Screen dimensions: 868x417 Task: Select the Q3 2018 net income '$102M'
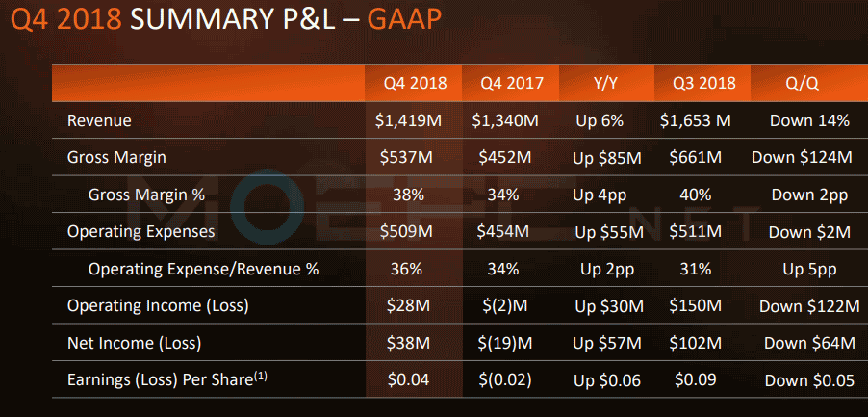696,344
